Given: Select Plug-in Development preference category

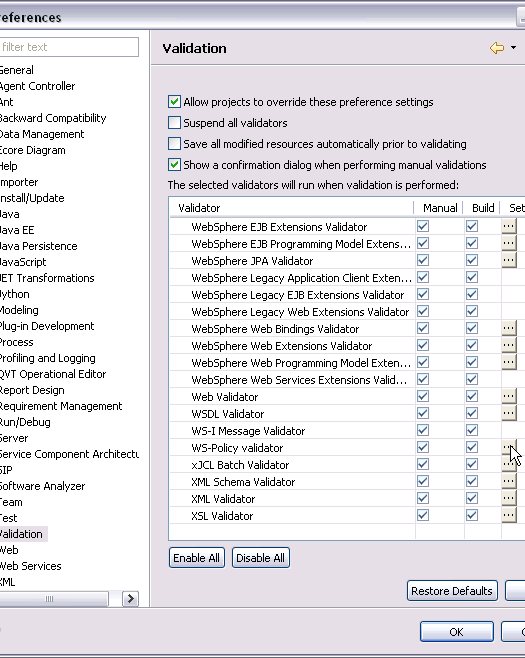Looking at the screenshot, I should (x=47, y=326).
